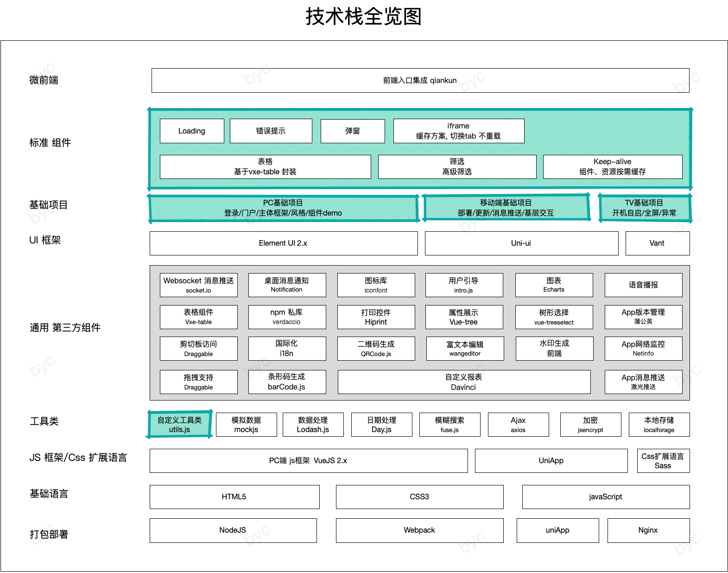728x573 pixels.
Task: Select the App版本管理 蒲公英 box
Action: 644,317
